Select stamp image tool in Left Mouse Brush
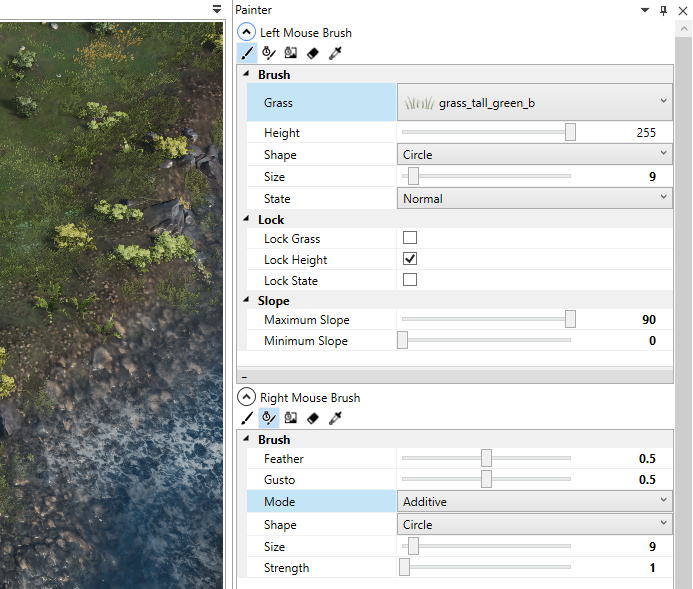The height and width of the screenshot is (589, 693). pos(290,53)
